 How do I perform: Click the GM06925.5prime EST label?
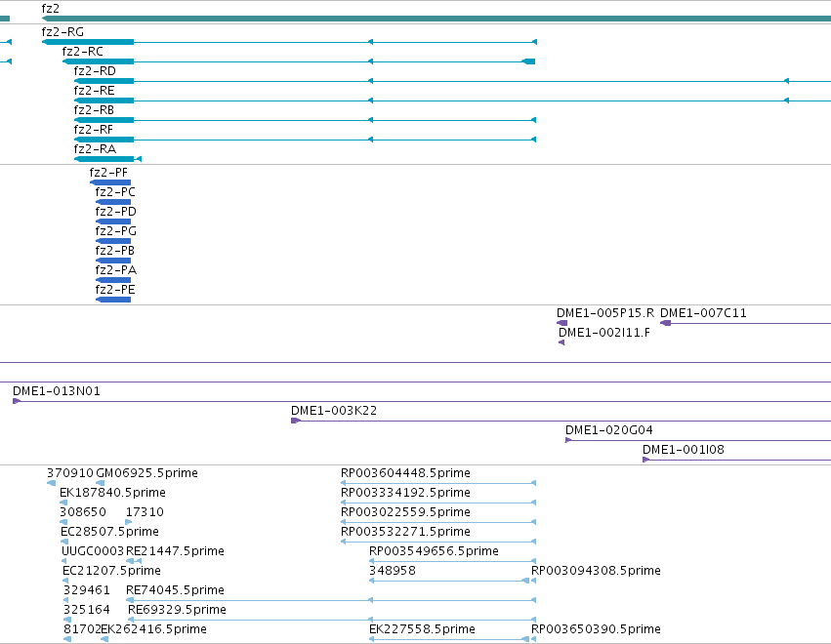point(146,473)
